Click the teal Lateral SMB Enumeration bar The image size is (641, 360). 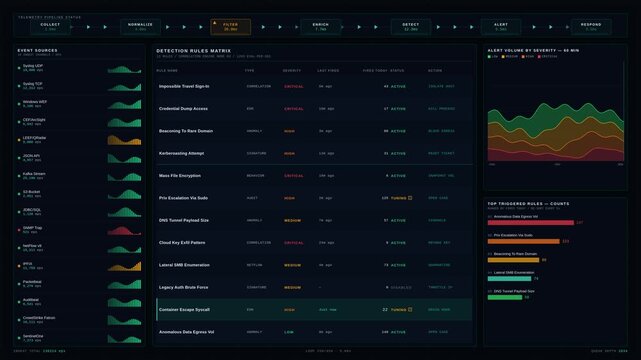tap(509, 279)
